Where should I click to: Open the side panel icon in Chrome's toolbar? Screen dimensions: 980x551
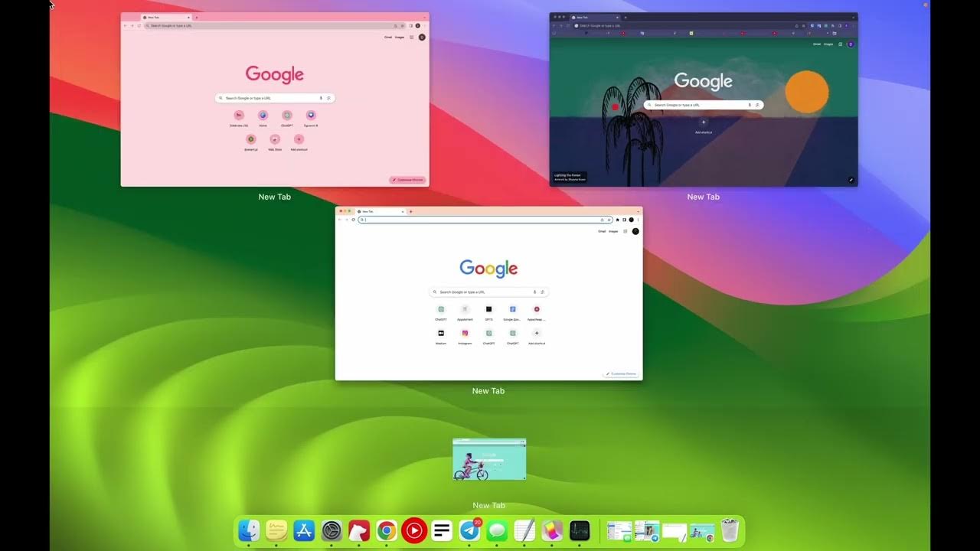(x=624, y=220)
